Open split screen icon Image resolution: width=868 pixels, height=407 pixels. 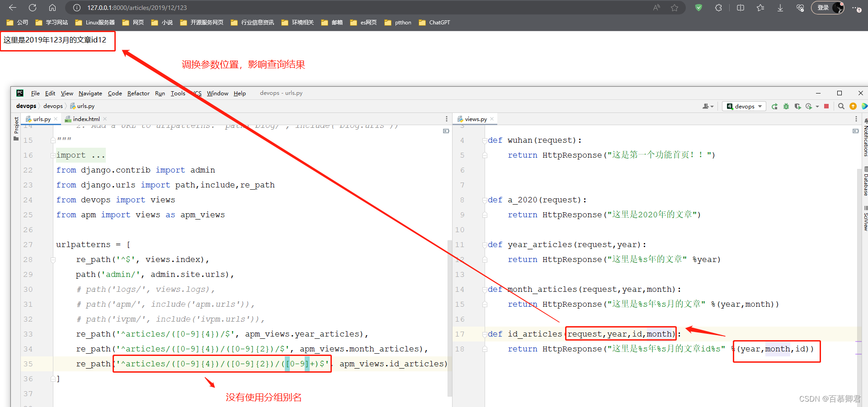point(741,8)
